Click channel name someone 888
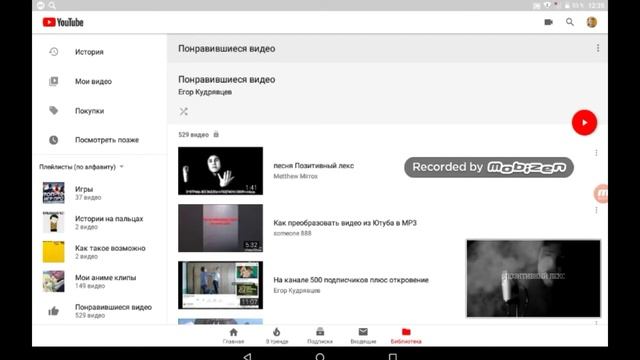This screenshot has height=360, width=640. tap(292, 233)
